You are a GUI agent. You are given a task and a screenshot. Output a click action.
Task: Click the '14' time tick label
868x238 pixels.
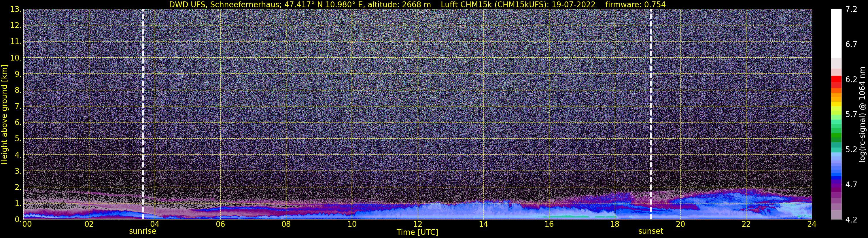pyautogui.click(x=483, y=224)
